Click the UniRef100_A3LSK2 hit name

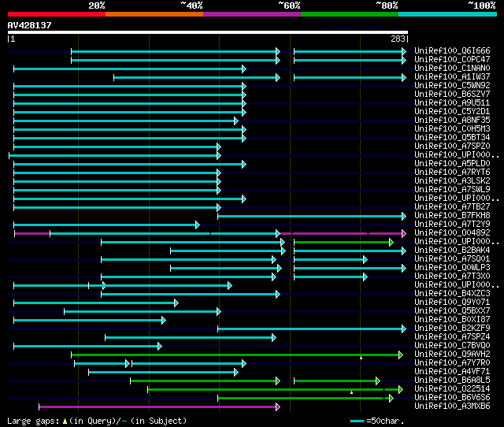pos(452,181)
